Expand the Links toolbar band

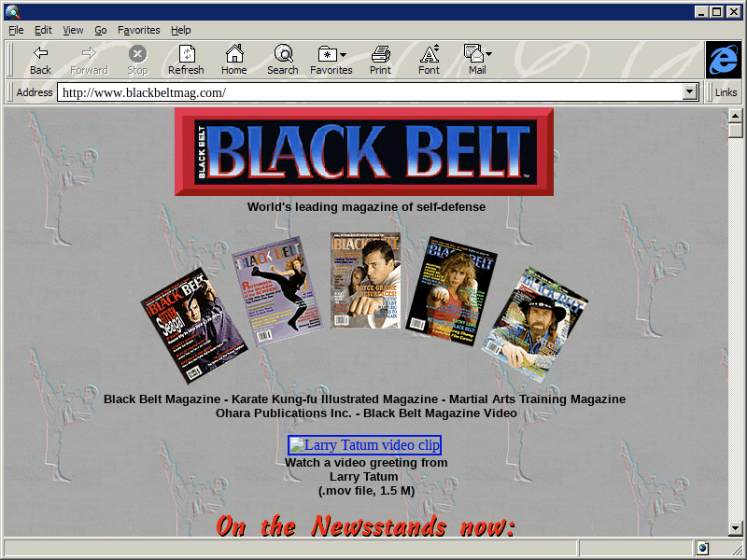click(x=726, y=92)
